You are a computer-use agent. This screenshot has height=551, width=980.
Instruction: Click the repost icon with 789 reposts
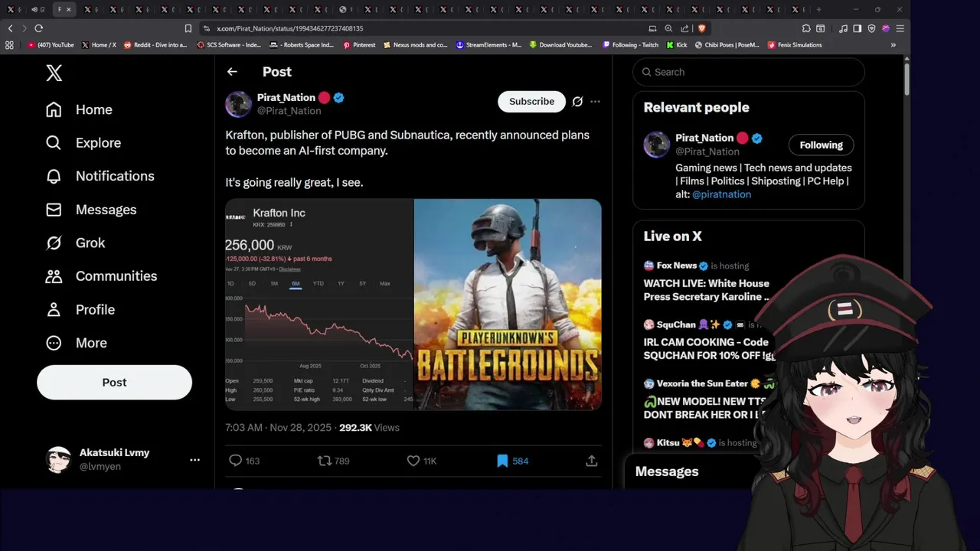click(325, 461)
